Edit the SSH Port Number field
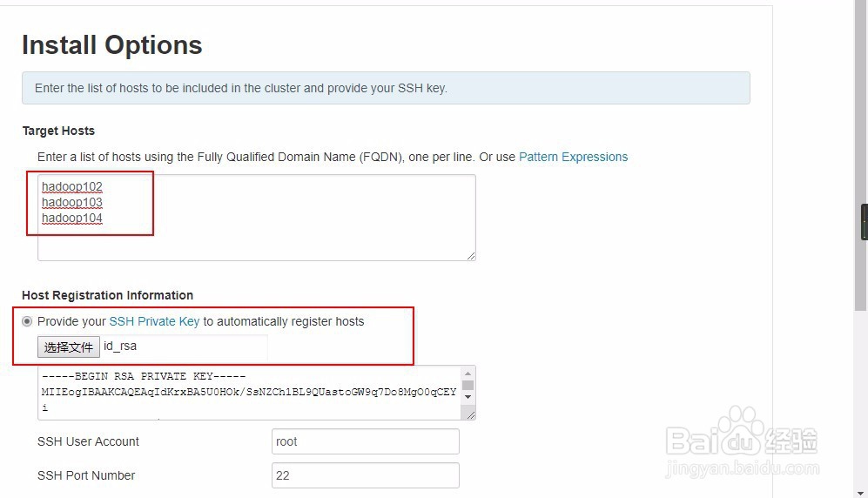Image resolution: width=868 pixels, height=498 pixels. (x=365, y=475)
